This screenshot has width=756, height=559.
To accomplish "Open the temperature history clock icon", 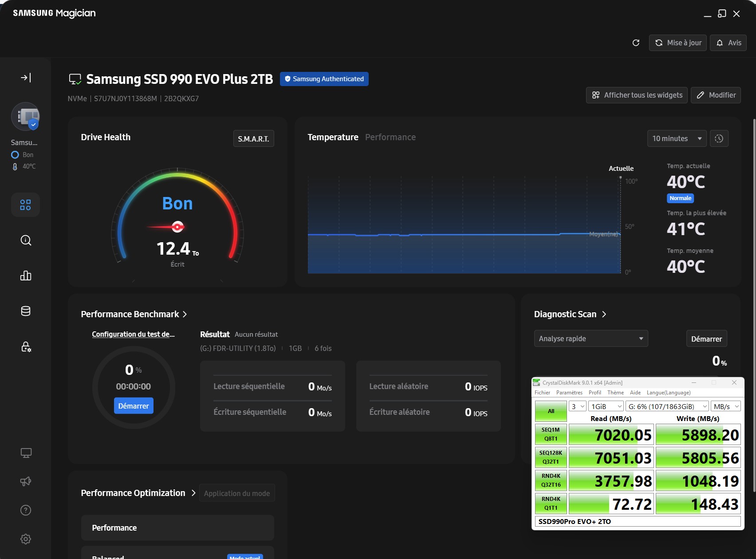I will coord(719,139).
